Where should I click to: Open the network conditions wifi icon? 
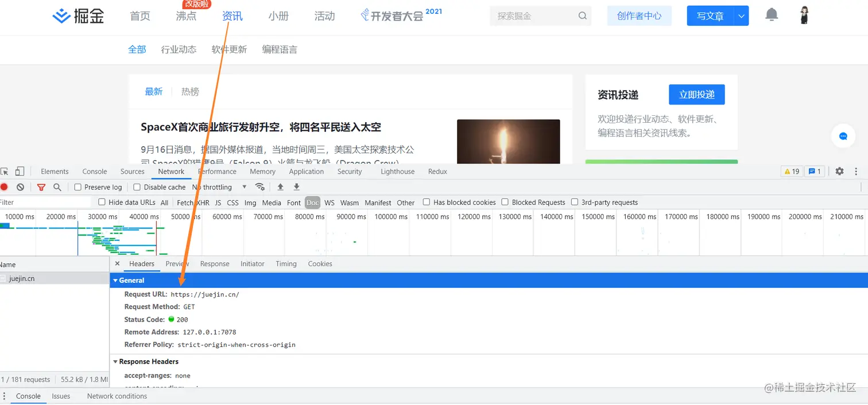(260, 187)
